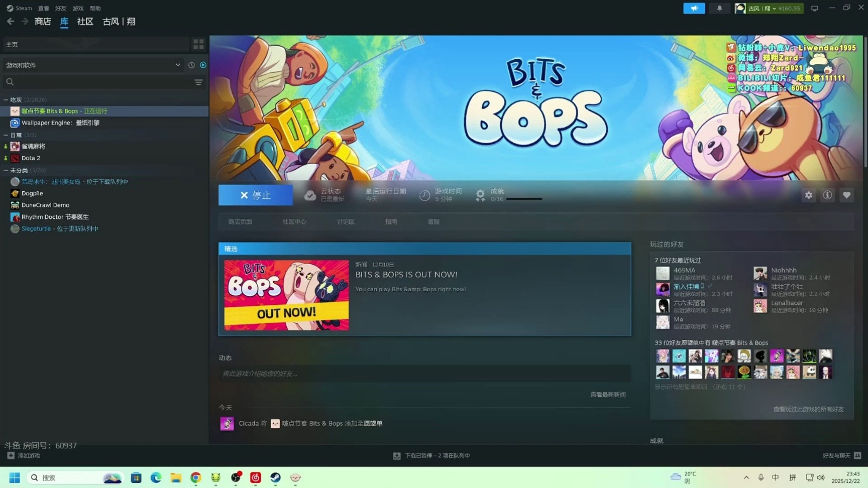
Task: Toggle ready-to-play filter icon
Action: [203, 65]
